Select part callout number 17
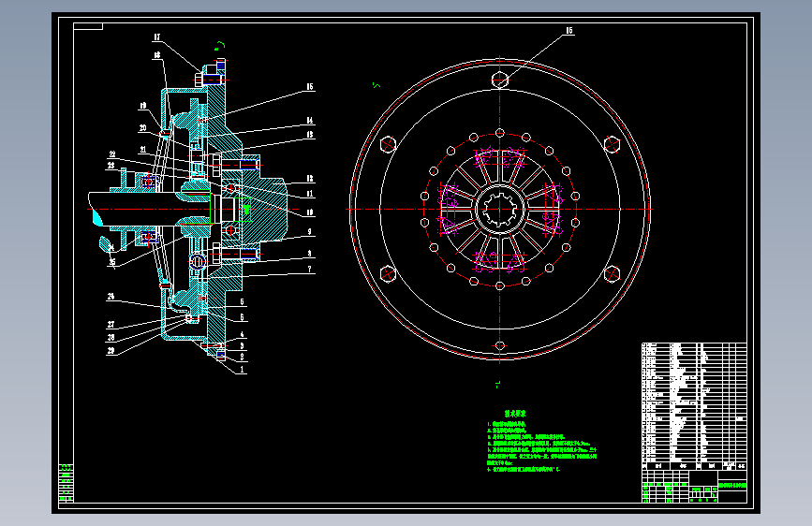This screenshot has height=526, width=812. tap(157, 37)
